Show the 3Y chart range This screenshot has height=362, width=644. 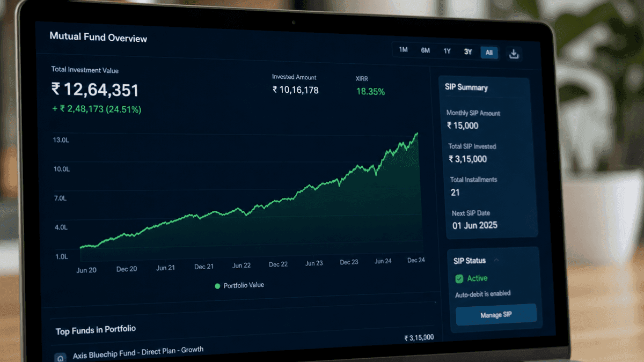click(468, 52)
